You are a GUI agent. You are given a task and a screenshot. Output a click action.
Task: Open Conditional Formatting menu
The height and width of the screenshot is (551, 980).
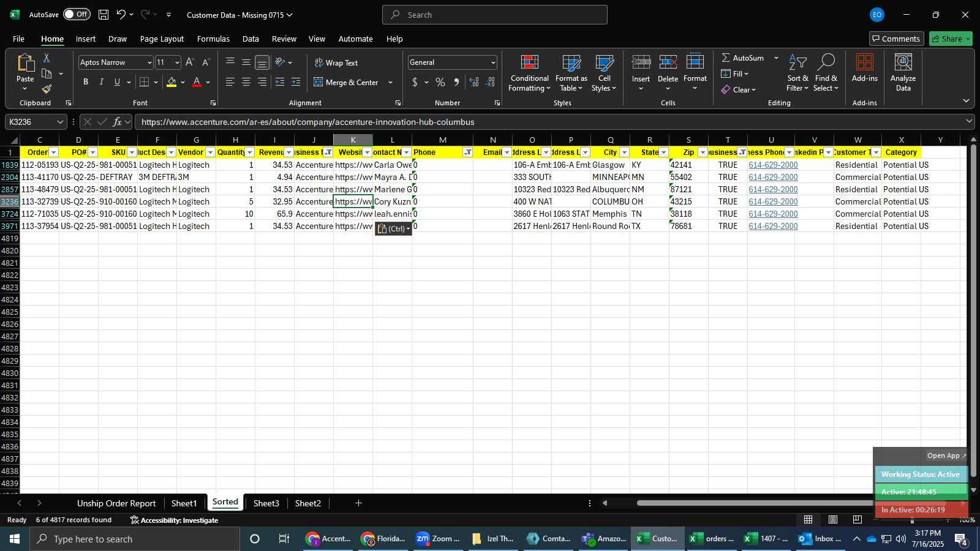[530, 73]
